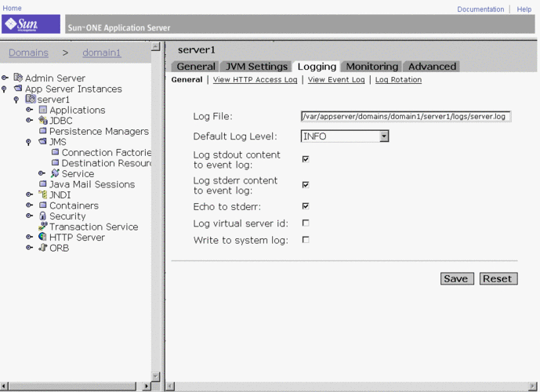This screenshot has width=540, height=392.
Task: Expand the JMS Service node
Action: [x=42, y=173]
